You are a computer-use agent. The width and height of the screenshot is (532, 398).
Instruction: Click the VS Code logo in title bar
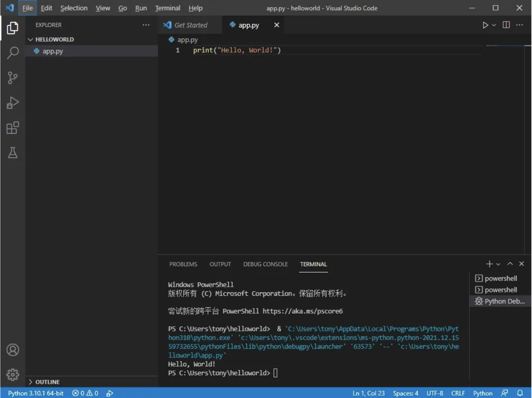click(x=10, y=8)
